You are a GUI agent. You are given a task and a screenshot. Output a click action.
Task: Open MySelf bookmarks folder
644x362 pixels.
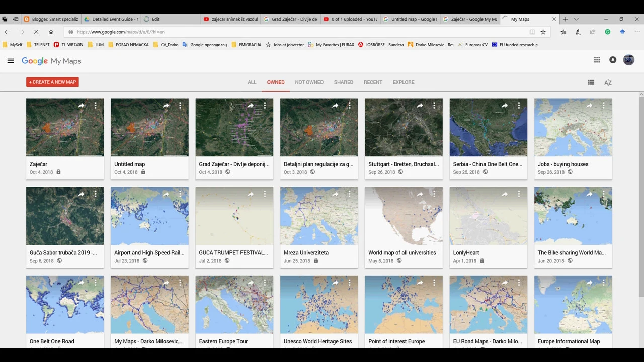click(x=13, y=45)
